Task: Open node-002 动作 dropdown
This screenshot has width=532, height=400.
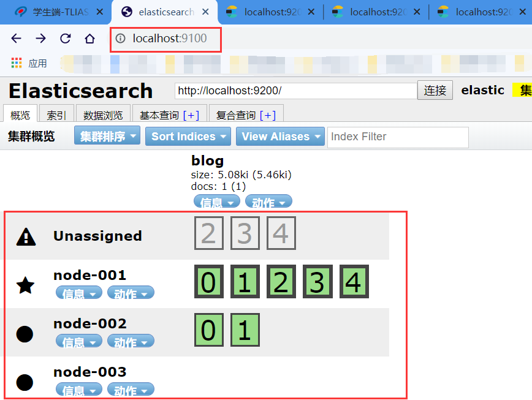Action: click(131, 341)
